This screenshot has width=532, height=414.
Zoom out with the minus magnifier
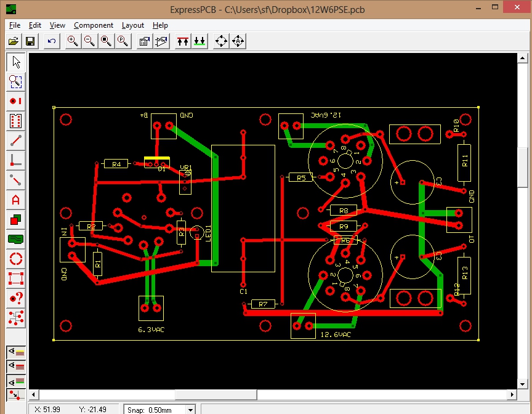point(89,41)
